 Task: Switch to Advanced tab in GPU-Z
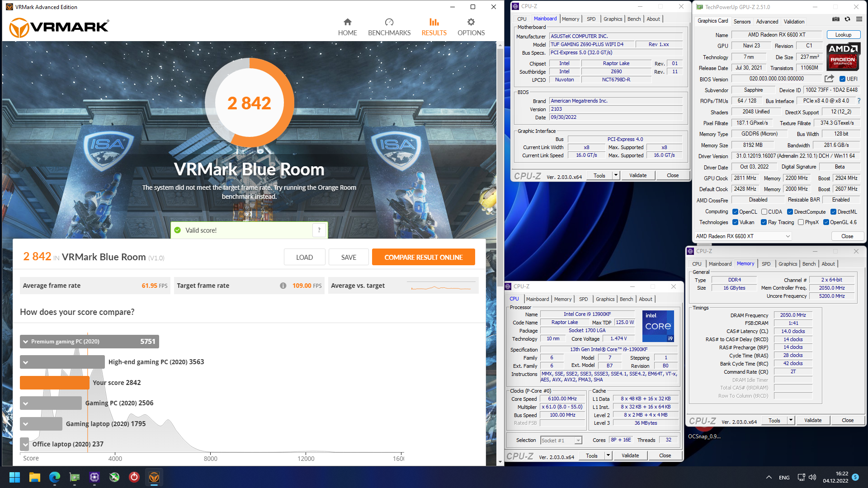(x=767, y=21)
